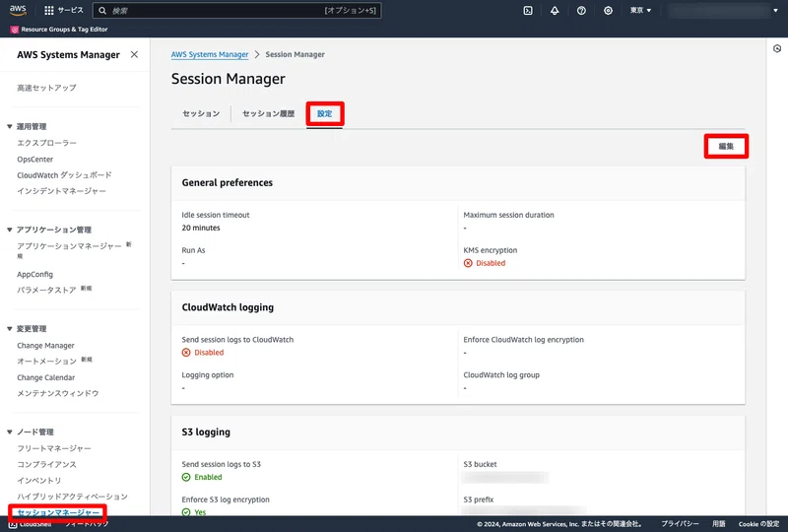Switch to the セッション履歴 tab

[268, 113]
